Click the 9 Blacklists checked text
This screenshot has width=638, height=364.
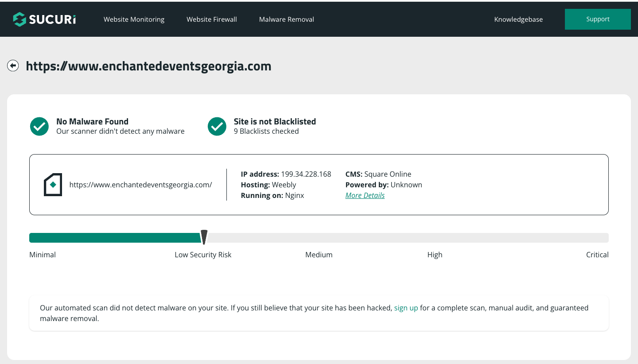click(266, 131)
